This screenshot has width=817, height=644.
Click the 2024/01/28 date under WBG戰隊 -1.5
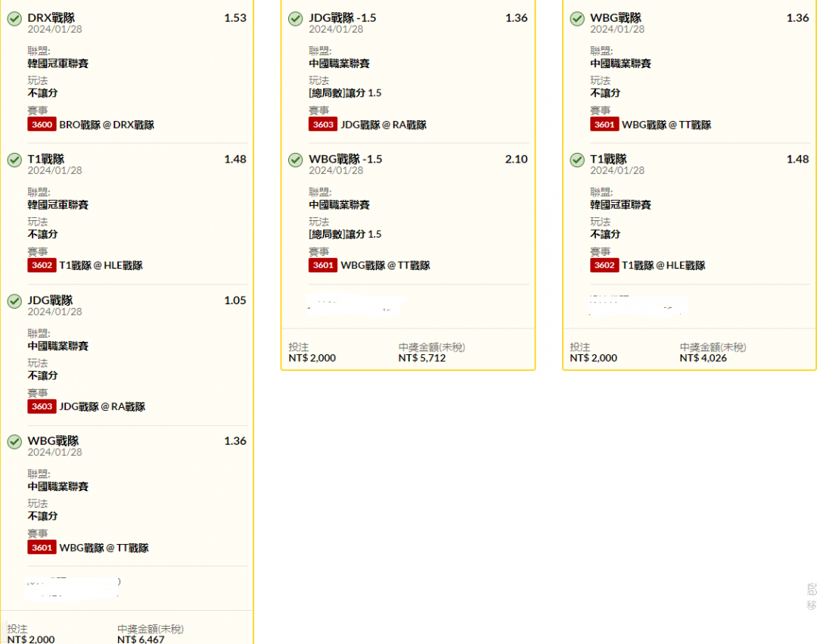point(336,170)
